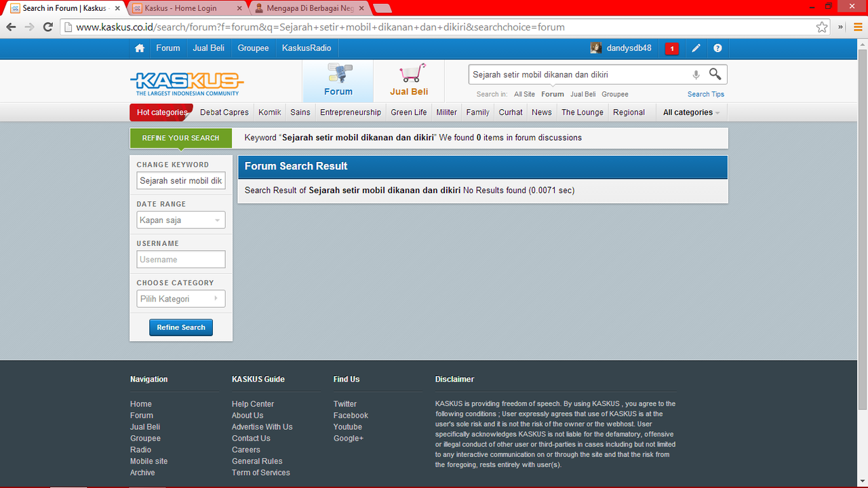Expand the All categories dropdown
Image resolution: width=868 pixels, height=488 pixels.
691,113
